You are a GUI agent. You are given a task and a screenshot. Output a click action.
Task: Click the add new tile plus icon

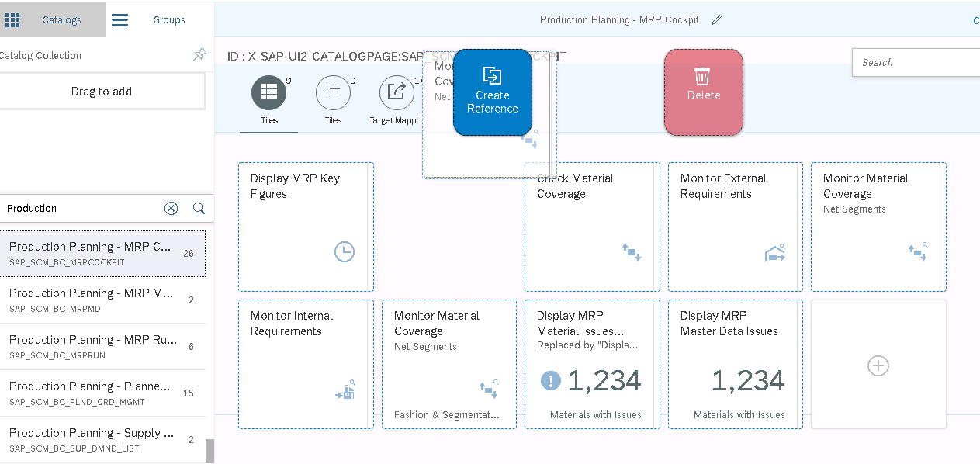click(x=878, y=365)
